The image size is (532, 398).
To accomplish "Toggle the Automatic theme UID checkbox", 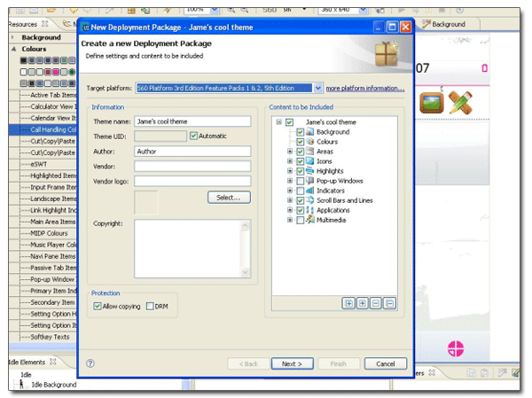I will [x=193, y=136].
